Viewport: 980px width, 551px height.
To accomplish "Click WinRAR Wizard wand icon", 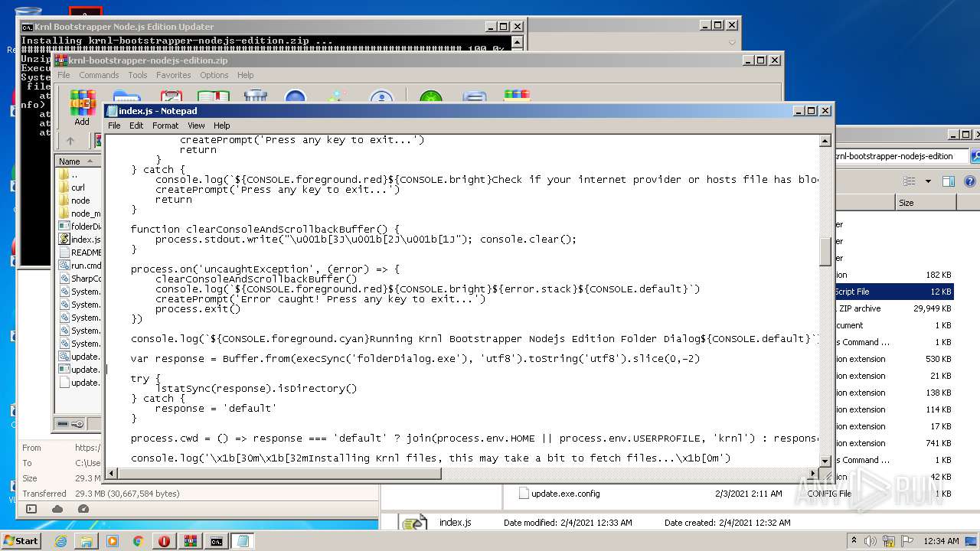I will click(x=338, y=96).
